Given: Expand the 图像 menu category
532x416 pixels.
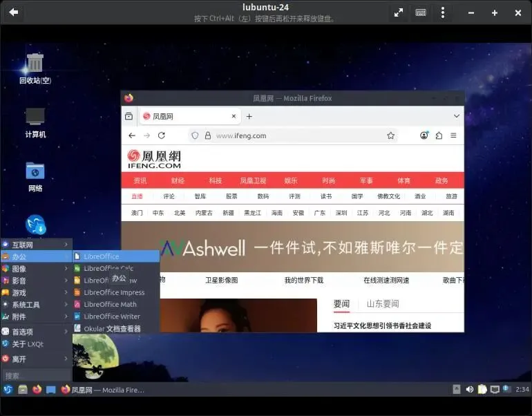Looking at the screenshot, I should pos(36,269).
